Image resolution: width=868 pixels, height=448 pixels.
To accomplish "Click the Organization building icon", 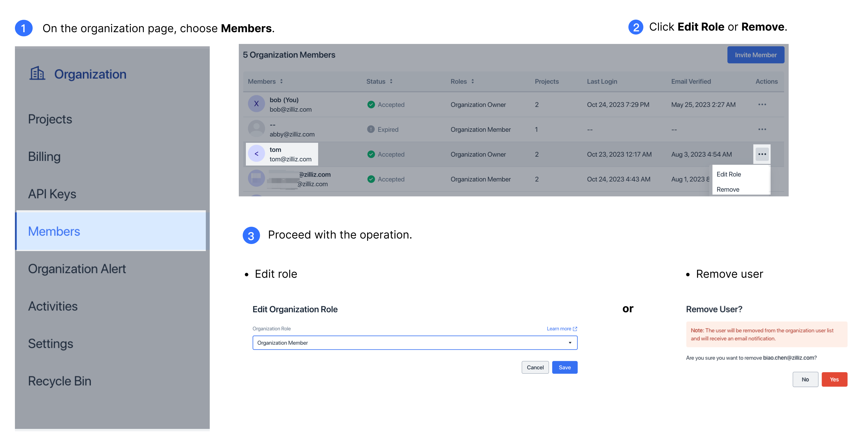I will (37, 74).
